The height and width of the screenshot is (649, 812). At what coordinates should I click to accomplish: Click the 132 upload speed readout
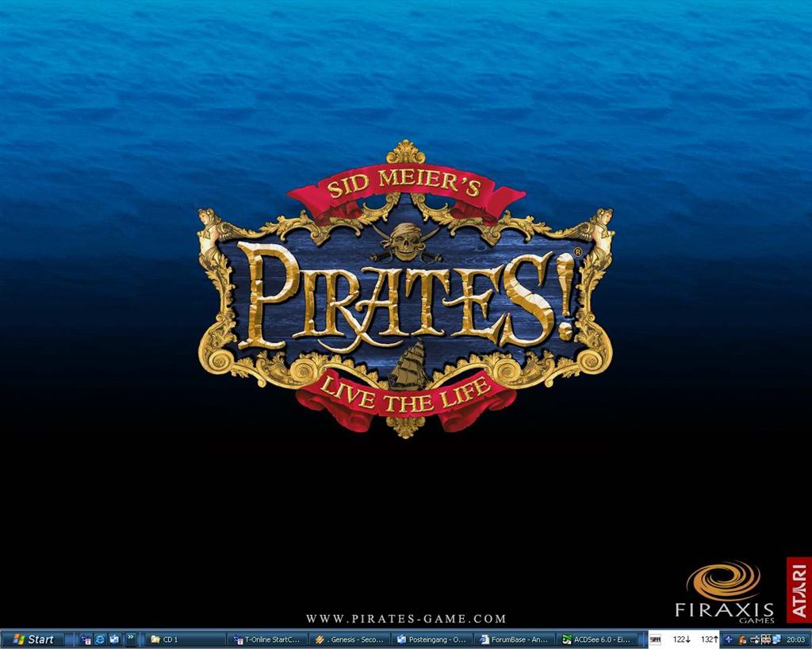click(710, 639)
